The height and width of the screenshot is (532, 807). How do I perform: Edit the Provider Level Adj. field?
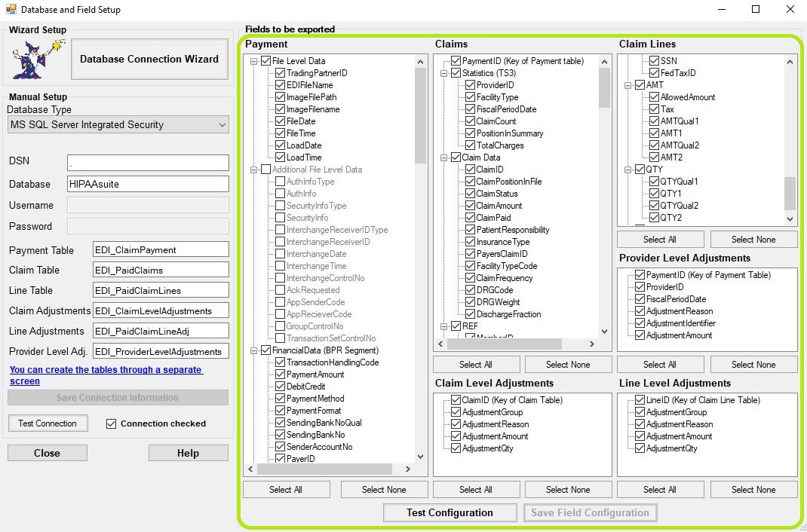pos(161,352)
